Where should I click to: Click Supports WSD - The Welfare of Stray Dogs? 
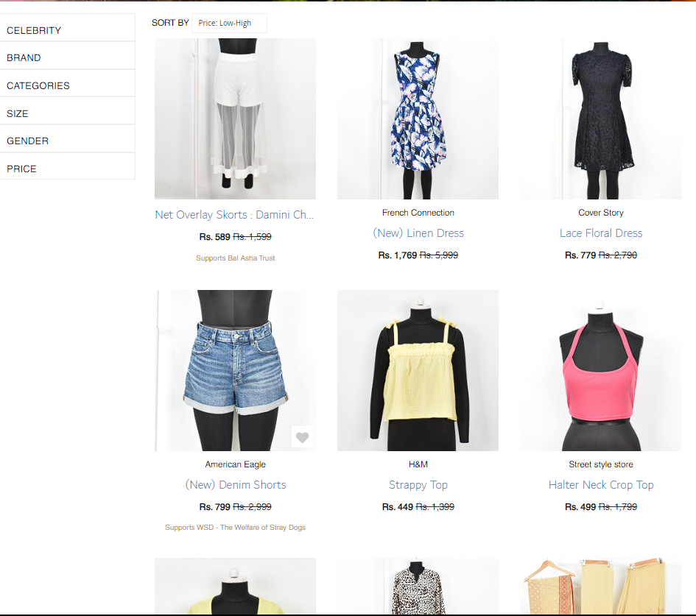pos(235,527)
